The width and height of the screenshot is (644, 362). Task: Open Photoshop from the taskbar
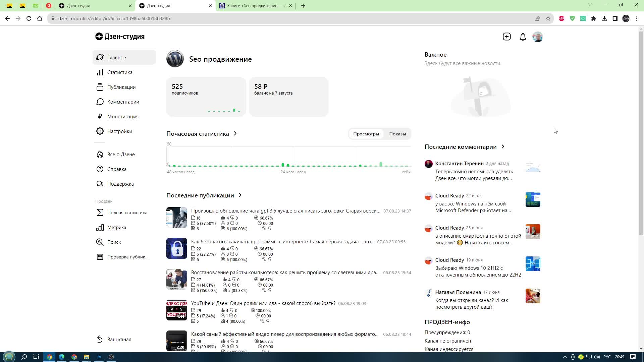tap(99, 357)
